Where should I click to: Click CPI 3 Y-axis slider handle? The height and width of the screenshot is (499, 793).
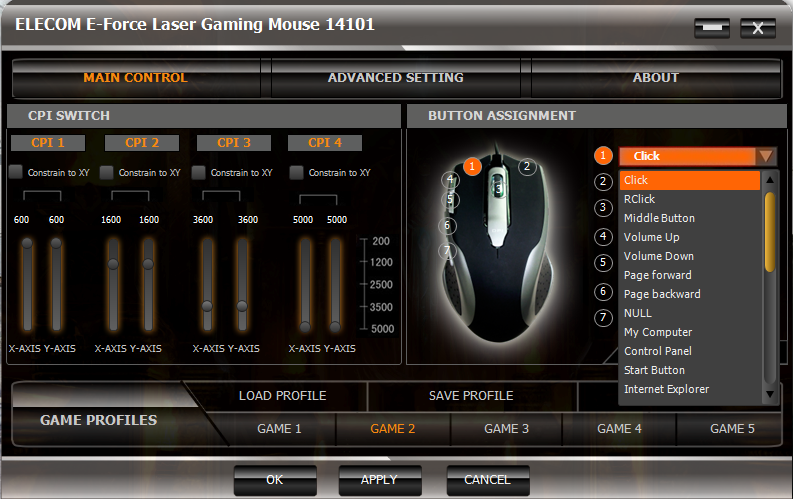pyautogui.click(x=242, y=306)
